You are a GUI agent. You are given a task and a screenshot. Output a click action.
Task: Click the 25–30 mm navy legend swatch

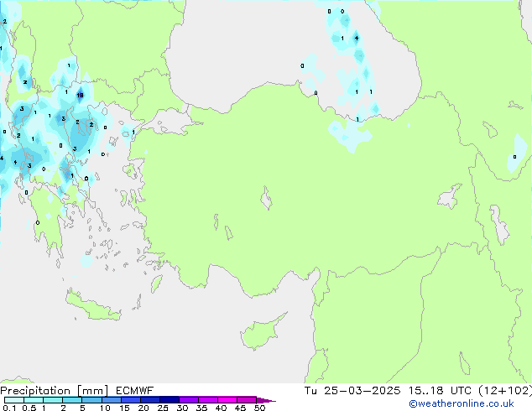(x=169, y=400)
